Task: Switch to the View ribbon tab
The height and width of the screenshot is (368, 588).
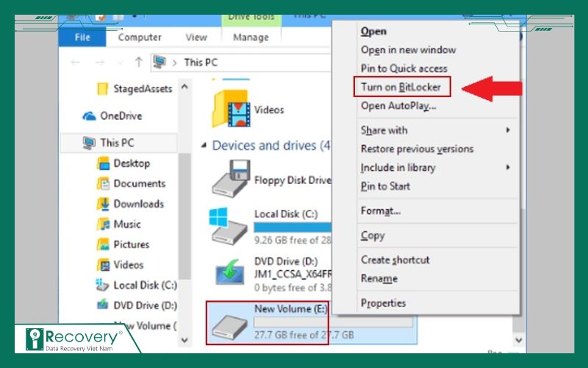Action: pos(196,38)
